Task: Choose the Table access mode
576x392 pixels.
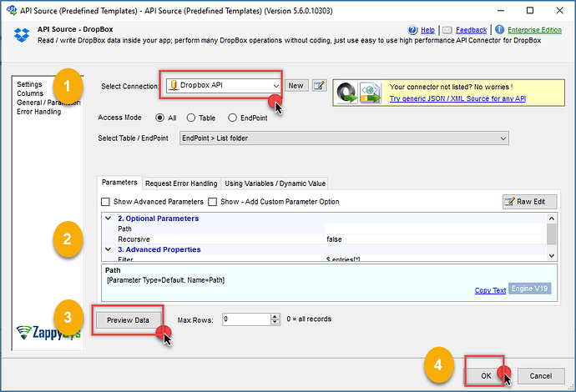Action: click(x=191, y=118)
